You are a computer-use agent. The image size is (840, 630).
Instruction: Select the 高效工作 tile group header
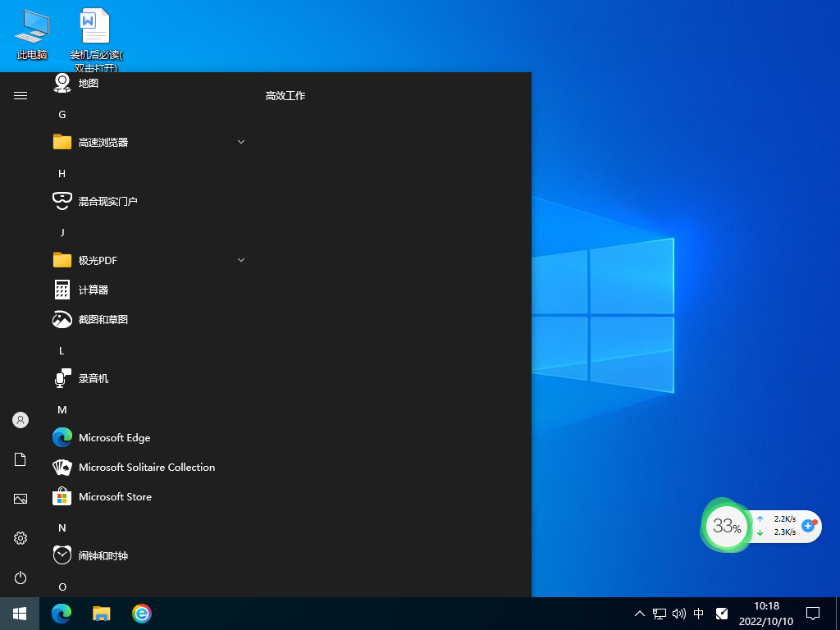coord(285,95)
